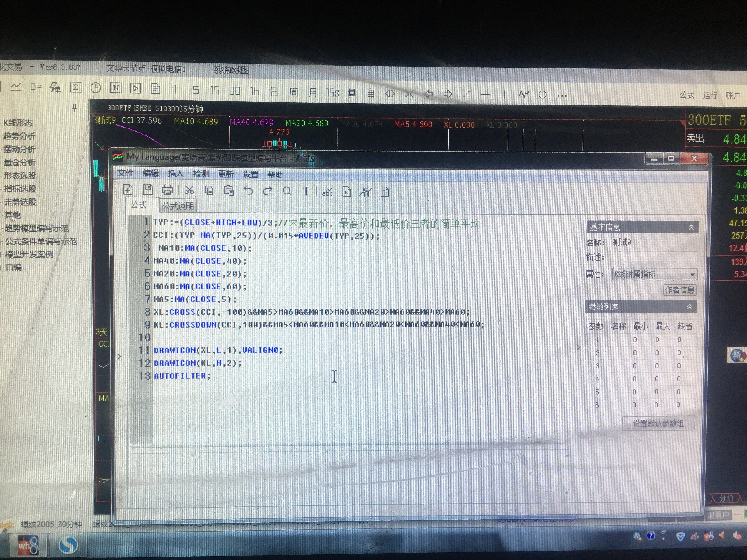747x560 pixels.
Task: Open the 属性 K线附属指标 dropdown
Action: [692, 275]
